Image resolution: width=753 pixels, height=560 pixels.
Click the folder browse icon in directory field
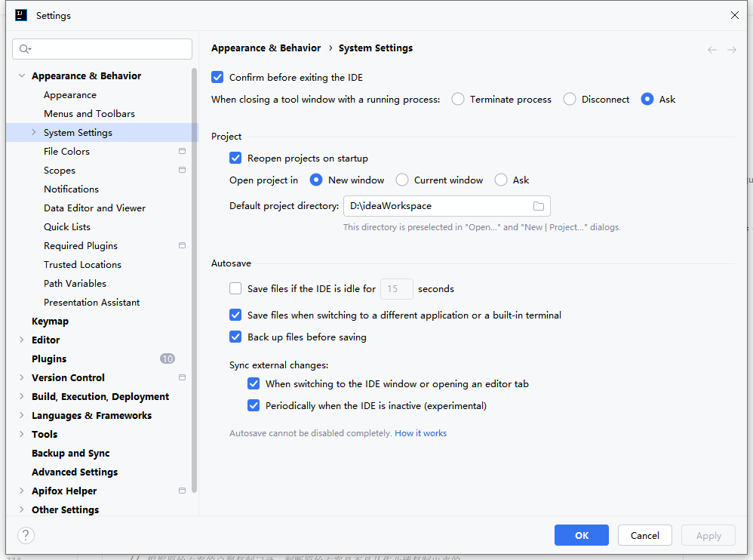coord(538,206)
